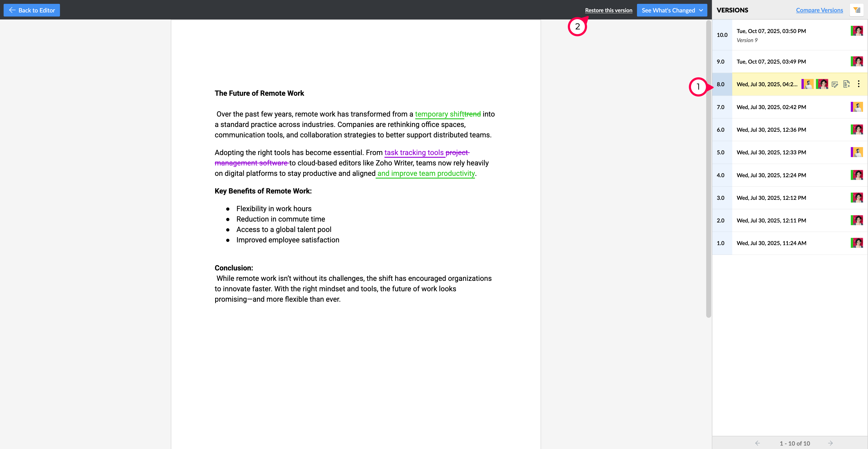Select version 4.0 from 12:24 PM
This screenshot has width=868, height=449.
[771, 175]
